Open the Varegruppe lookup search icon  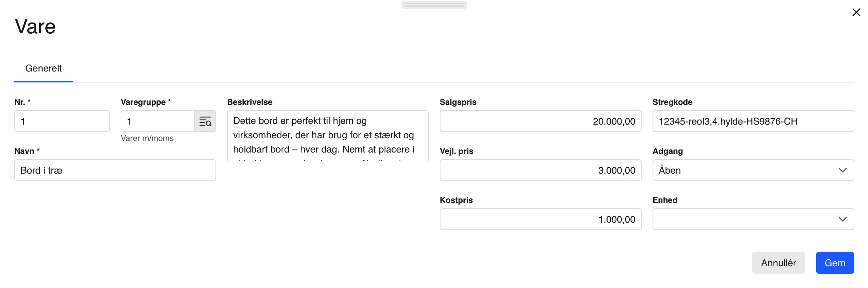205,121
